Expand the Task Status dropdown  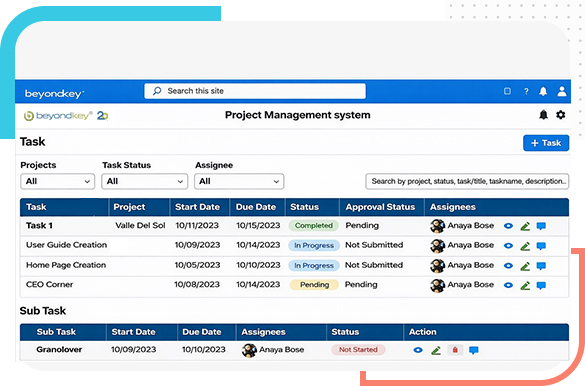(144, 181)
